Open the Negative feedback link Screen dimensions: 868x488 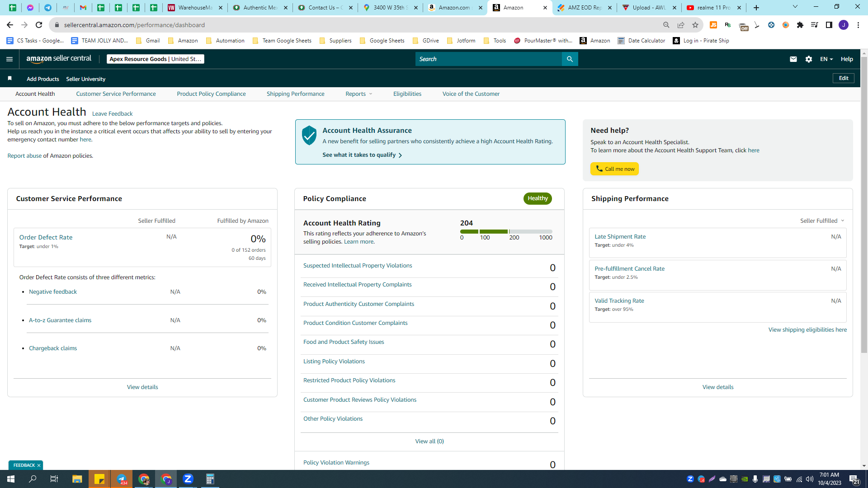pos(53,292)
